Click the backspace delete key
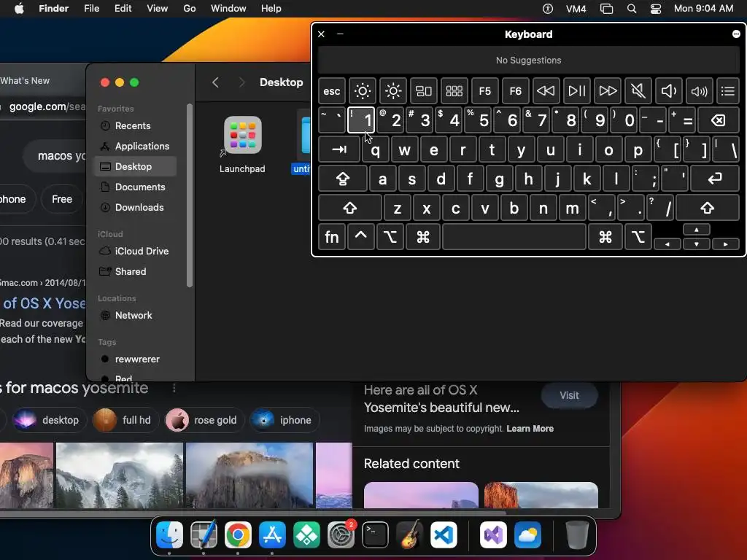The width and height of the screenshot is (747, 560). 719,120
